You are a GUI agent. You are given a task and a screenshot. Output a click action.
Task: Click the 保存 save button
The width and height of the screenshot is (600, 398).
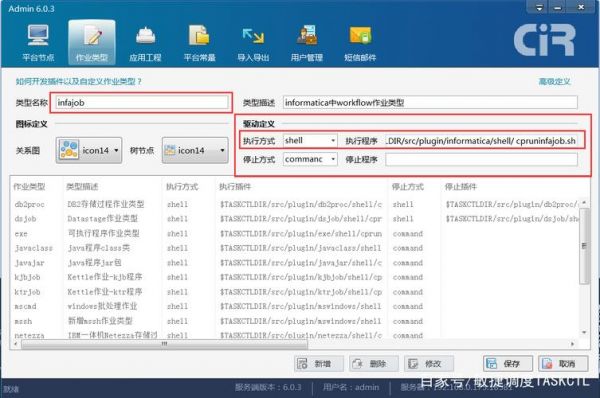[x=508, y=364]
